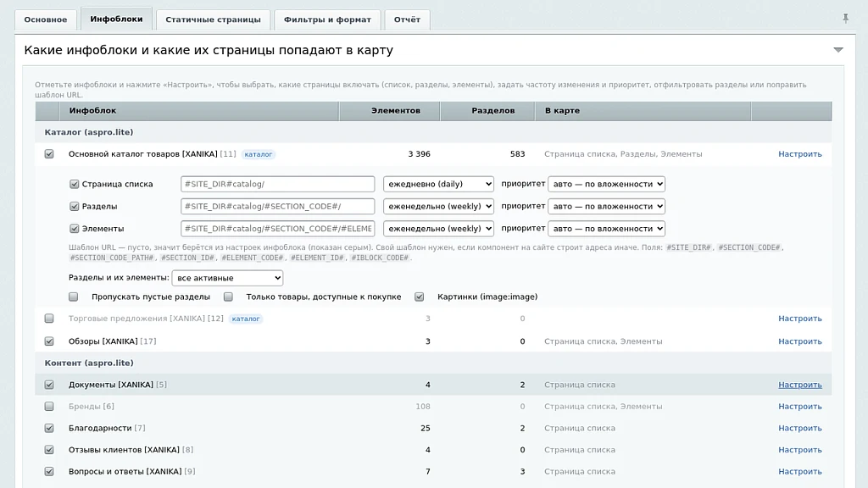Click the Контент (aspro.lite) group heading
Viewport: 868px width, 488px height.
tap(88, 363)
